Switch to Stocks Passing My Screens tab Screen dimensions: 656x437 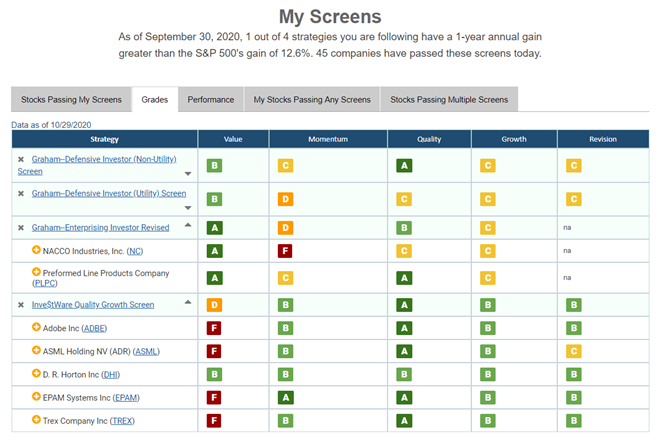tap(71, 100)
